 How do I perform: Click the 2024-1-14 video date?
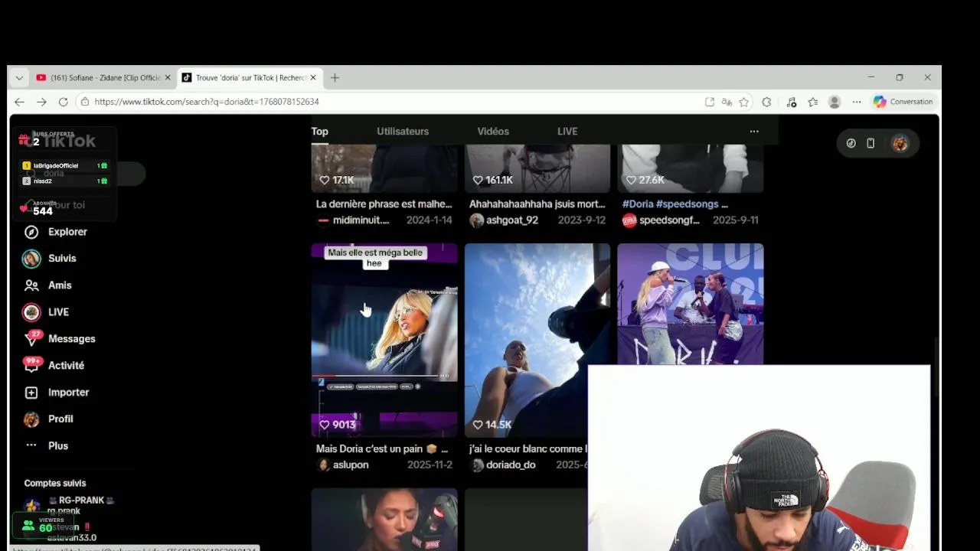click(x=430, y=220)
